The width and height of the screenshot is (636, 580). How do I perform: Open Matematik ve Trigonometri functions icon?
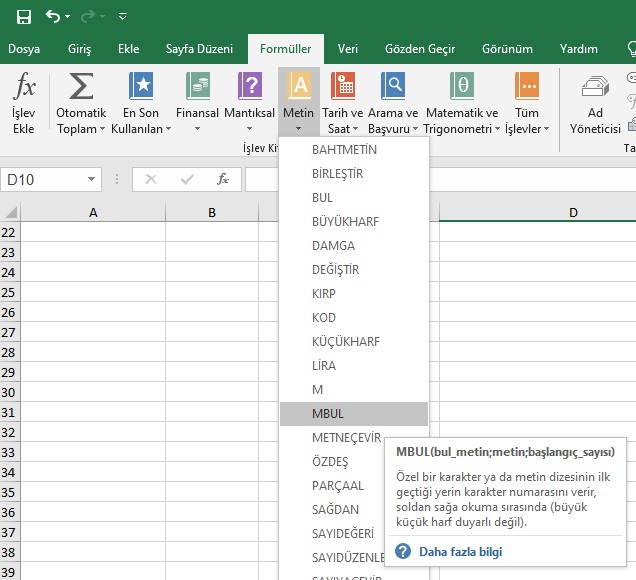(461, 88)
